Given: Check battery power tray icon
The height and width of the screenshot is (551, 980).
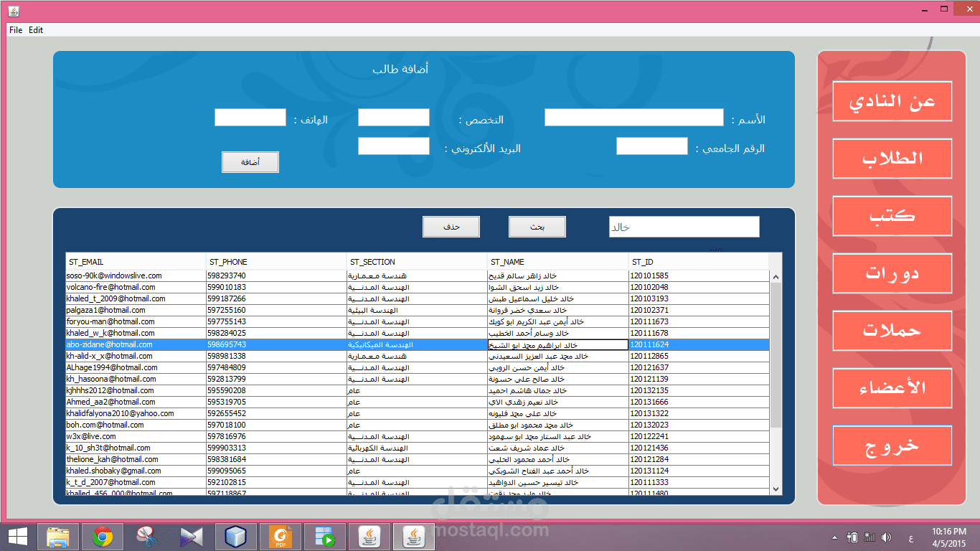Looking at the screenshot, I should pos(852,537).
